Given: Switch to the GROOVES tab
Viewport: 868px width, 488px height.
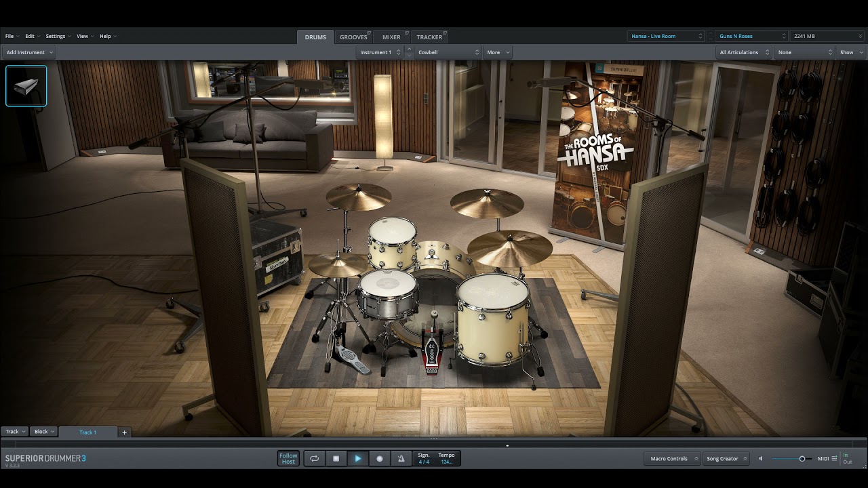Looking at the screenshot, I should click(353, 37).
